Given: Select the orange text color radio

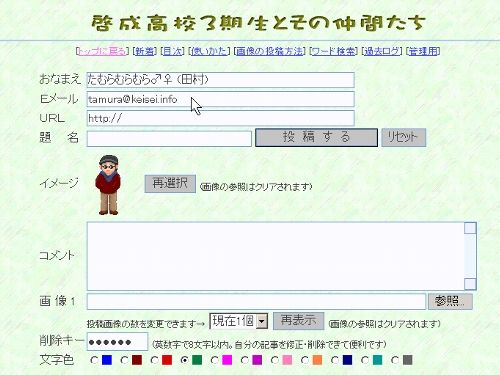Looking at the screenshot, I should click(305, 360).
